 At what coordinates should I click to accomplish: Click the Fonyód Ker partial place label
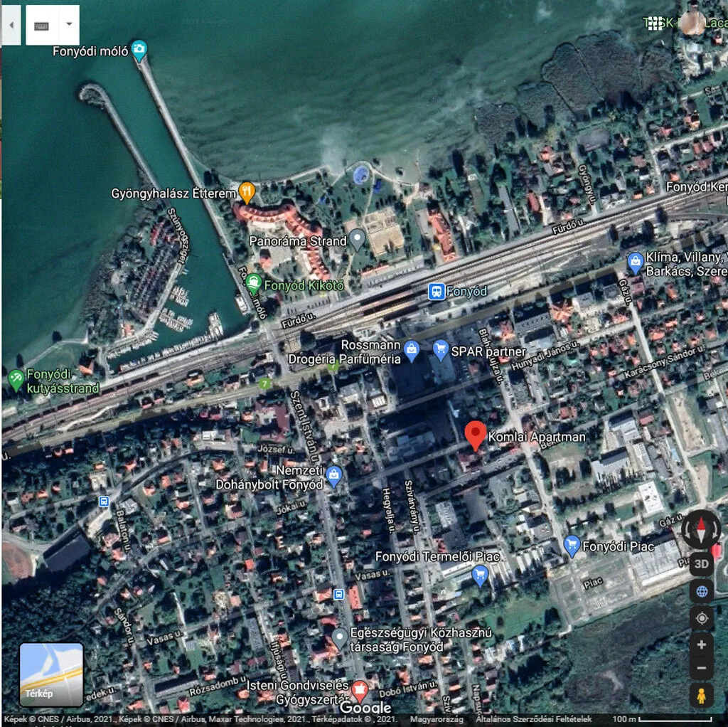[x=697, y=187]
